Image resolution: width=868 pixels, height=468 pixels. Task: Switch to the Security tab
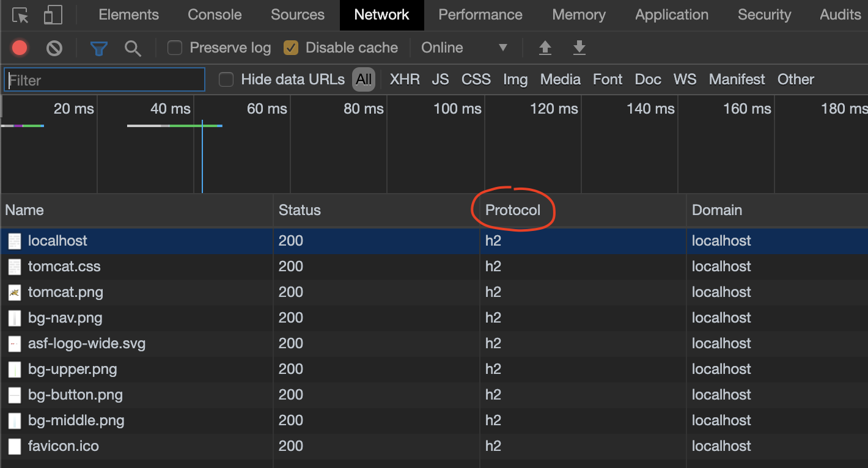pos(764,15)
